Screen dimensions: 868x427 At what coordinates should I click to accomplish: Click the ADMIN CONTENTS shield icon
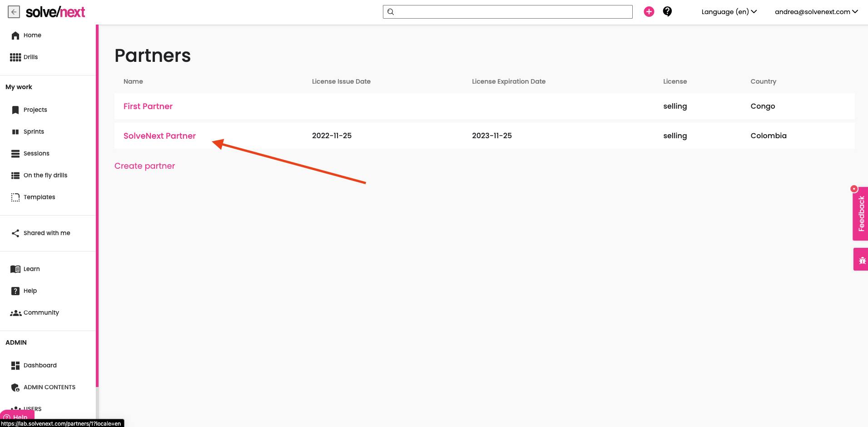coord(15,387)
